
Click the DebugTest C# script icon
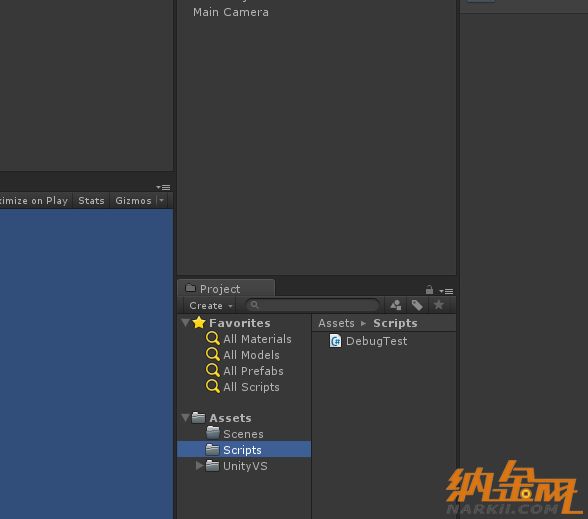pos(335,341)
